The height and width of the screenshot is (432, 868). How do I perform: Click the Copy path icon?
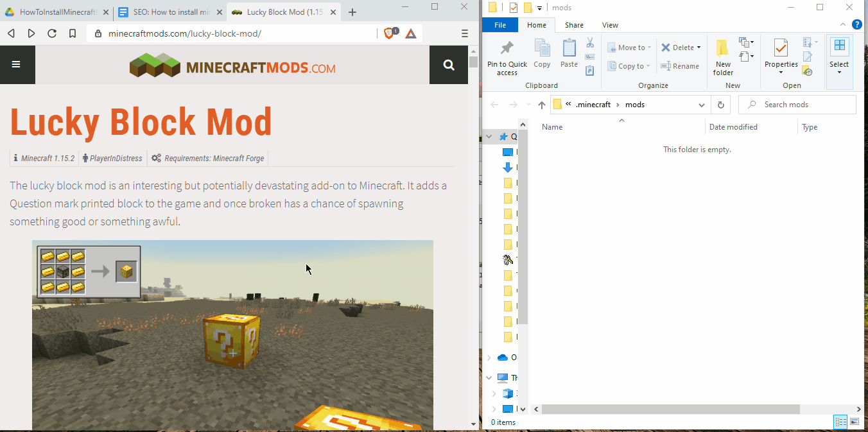589,57
